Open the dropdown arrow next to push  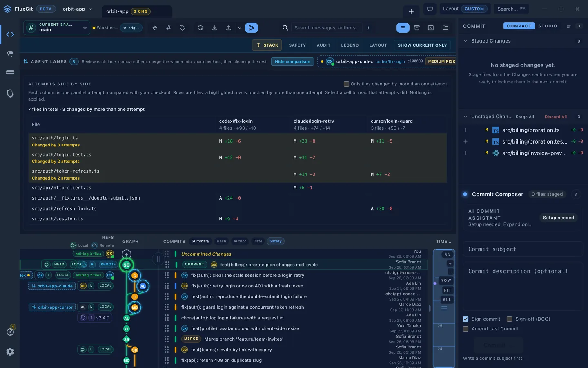[x=239, y=28]
